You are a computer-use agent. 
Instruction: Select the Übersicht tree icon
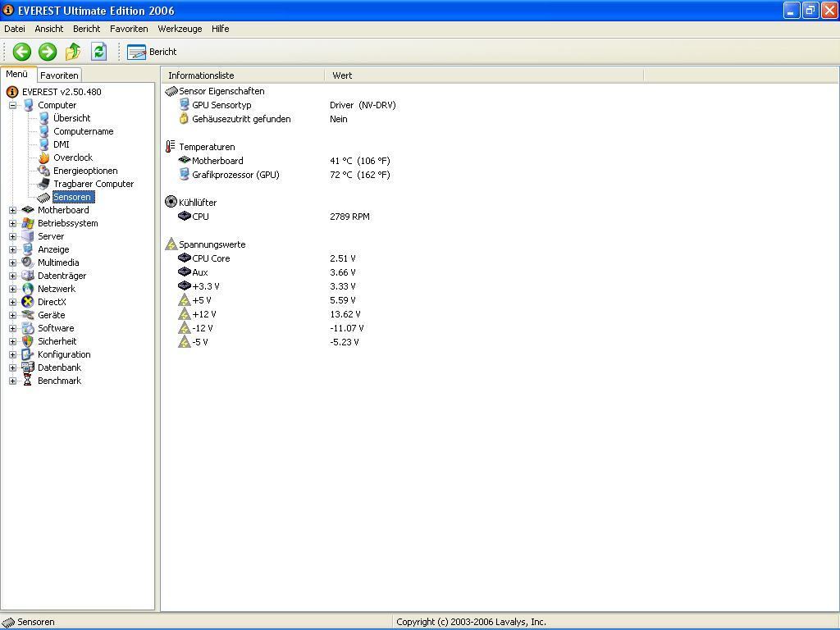point(44,118)
